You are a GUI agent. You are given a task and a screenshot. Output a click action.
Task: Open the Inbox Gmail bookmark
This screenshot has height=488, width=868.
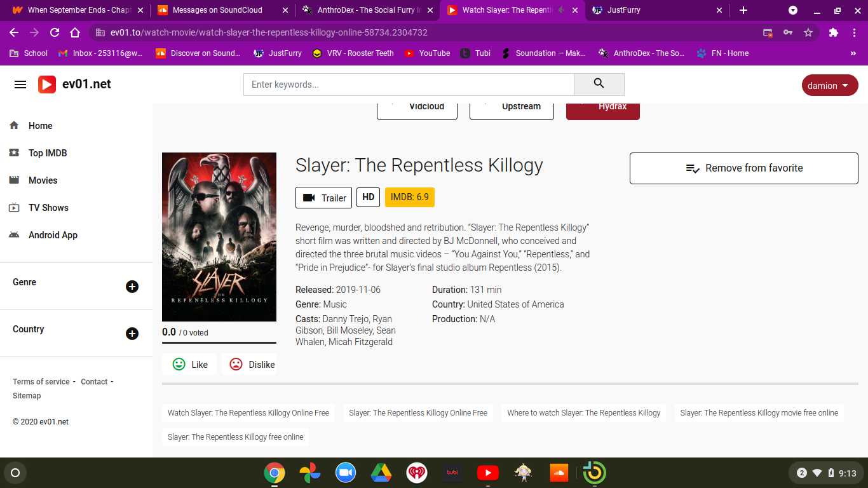point(100,53)
